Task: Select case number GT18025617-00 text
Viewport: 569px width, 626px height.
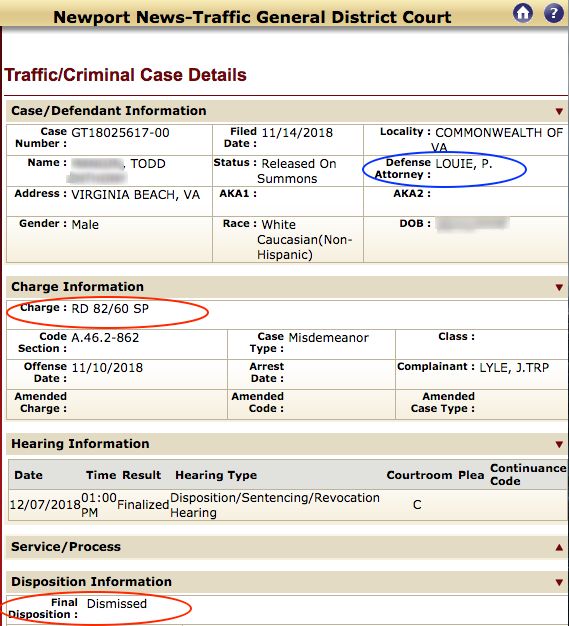Action: (120, 133)
